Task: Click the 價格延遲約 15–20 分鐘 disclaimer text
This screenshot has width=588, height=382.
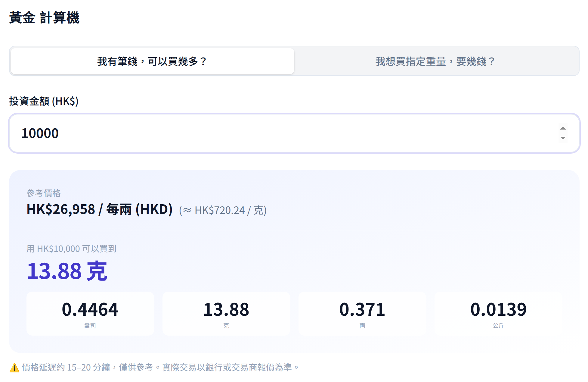Action: 160,368
